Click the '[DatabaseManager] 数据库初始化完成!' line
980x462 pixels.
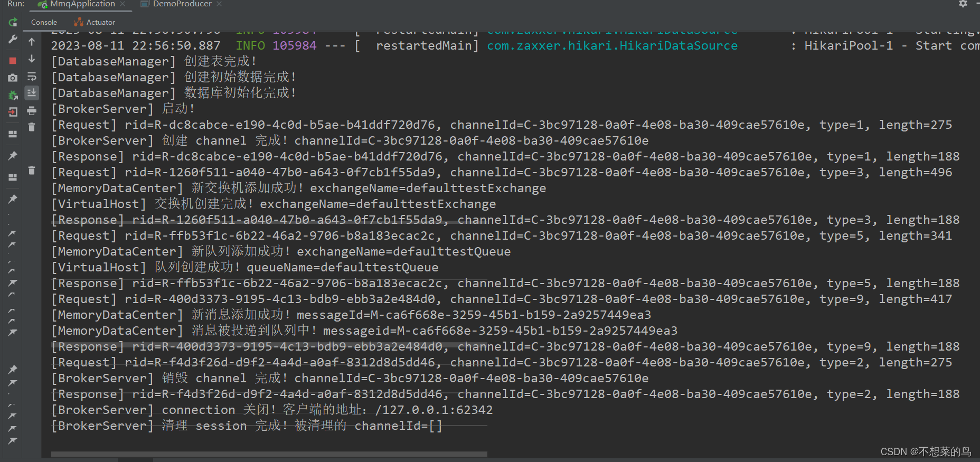point(174,93)
